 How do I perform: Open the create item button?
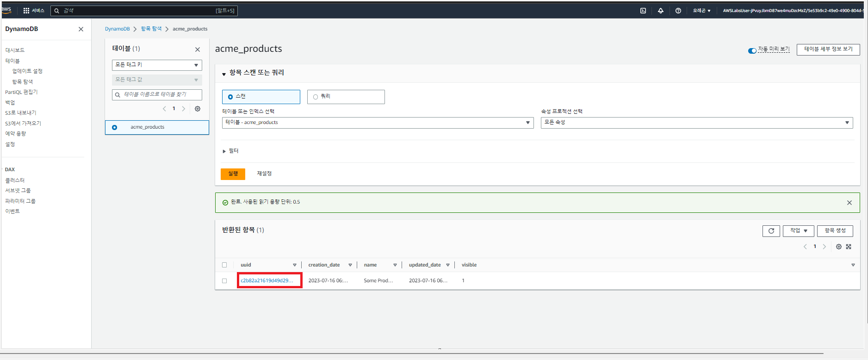pyautogui.click(x=835, y=231)
